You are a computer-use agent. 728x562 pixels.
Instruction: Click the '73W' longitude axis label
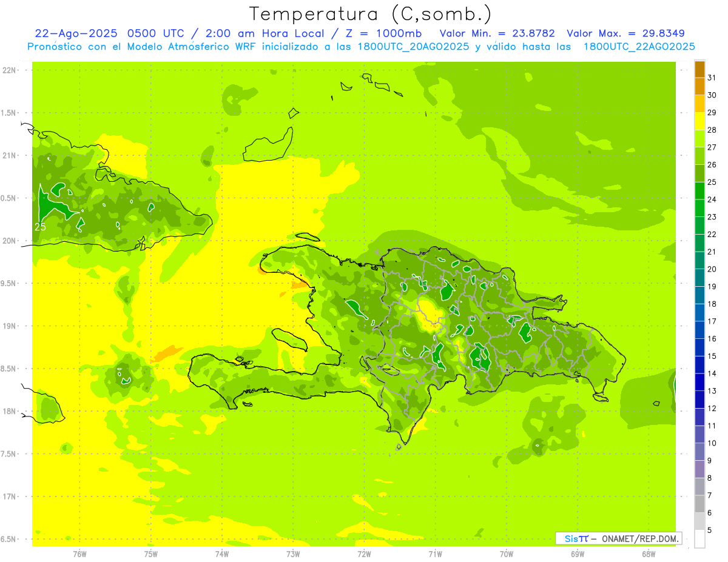click(x=293, y=554)
